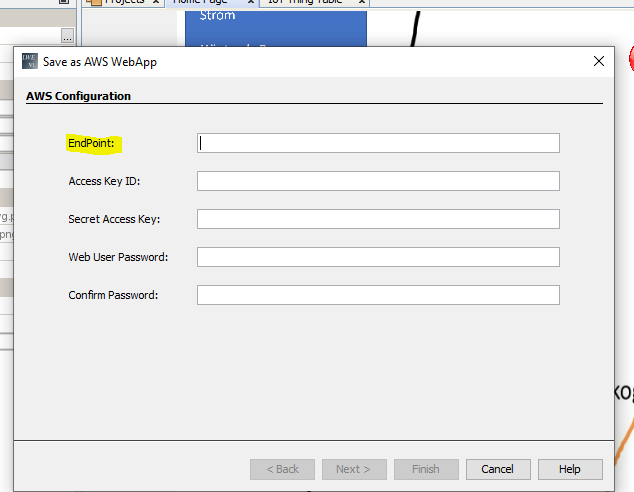Close the Home Page tab
This screenshot has height=492, width=634.
pyautogui.click(x=251, y=2)
